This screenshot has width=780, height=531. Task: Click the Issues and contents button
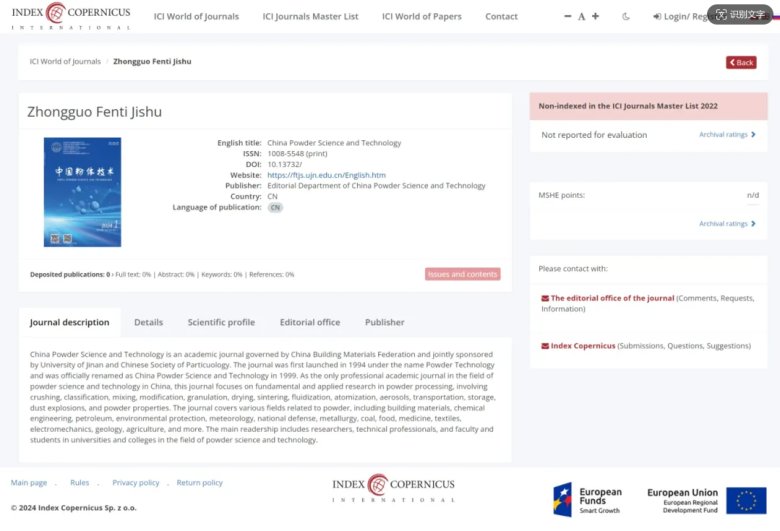coord(462,274)
